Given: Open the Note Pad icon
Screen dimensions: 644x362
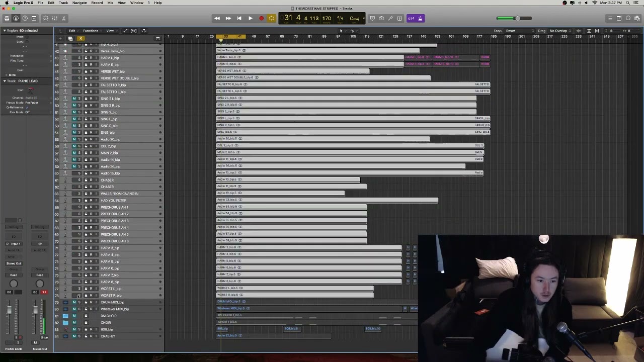Looking at the screenshot, I should pyautogui.click(x=619, y=18).
